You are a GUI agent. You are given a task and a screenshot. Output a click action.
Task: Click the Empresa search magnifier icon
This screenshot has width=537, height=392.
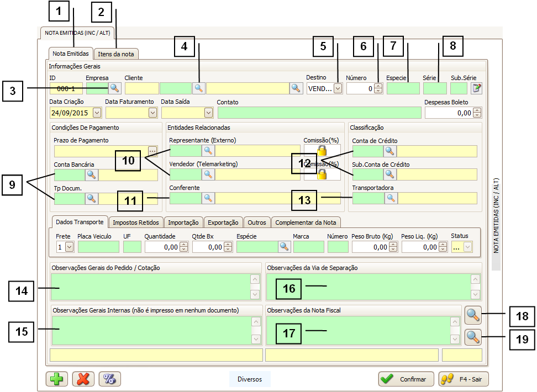(114, 87)
